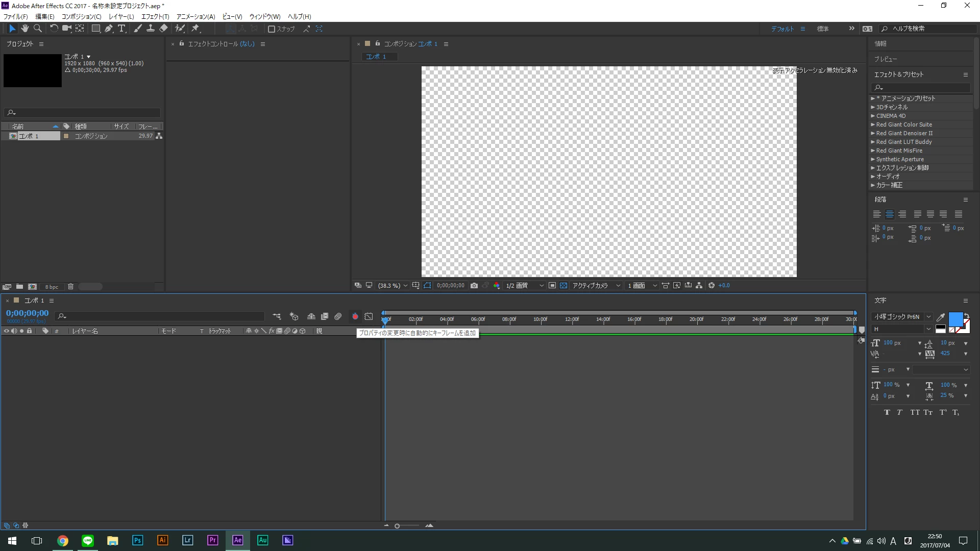Select the Zoom tool in toolbar
The width and height of the screenshot is (980, 551).
click(37, 29)
